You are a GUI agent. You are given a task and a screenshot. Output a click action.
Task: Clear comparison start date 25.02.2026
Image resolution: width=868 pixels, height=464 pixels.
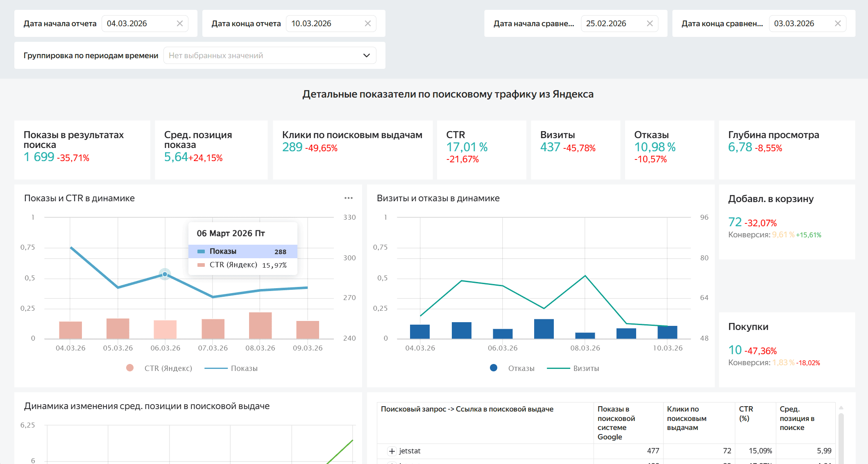coord(649,24)
